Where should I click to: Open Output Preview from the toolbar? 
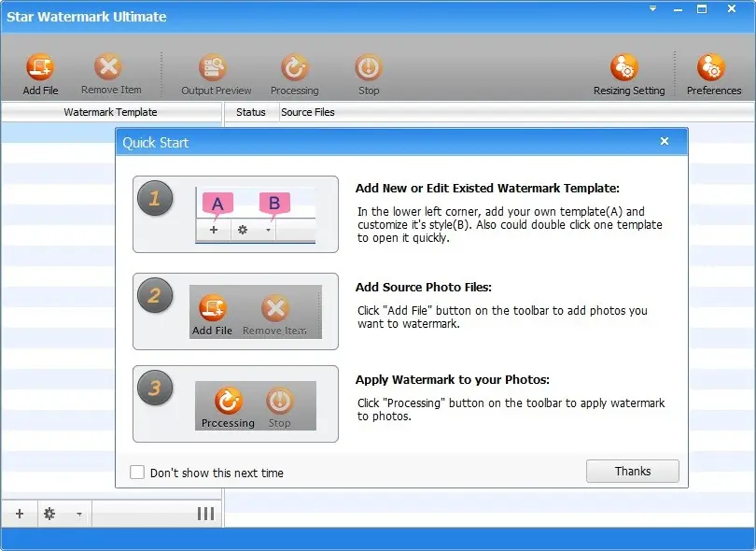click(216, 75)
